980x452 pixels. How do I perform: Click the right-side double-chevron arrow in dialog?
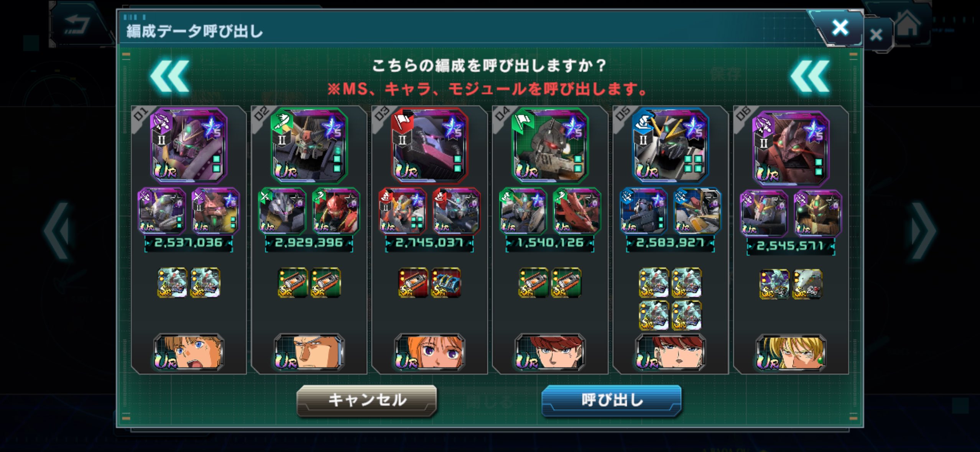click(810, 76)
